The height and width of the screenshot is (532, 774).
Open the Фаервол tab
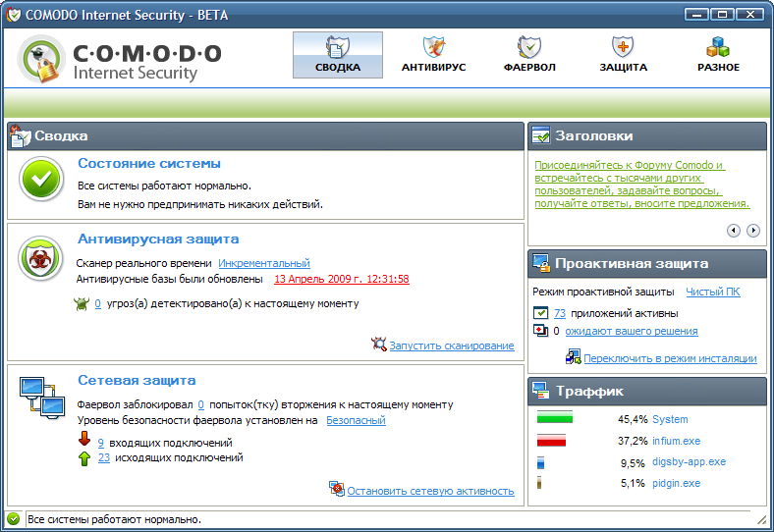(529, 55)
